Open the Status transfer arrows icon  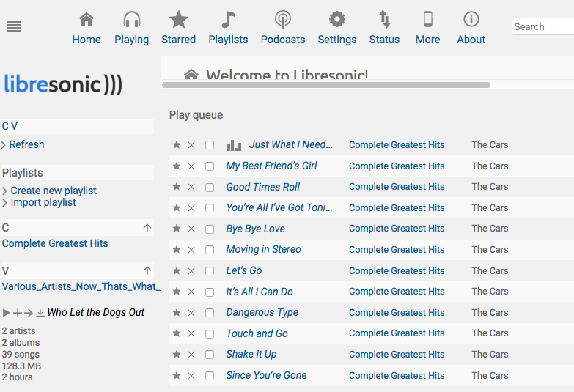point(384,19)
